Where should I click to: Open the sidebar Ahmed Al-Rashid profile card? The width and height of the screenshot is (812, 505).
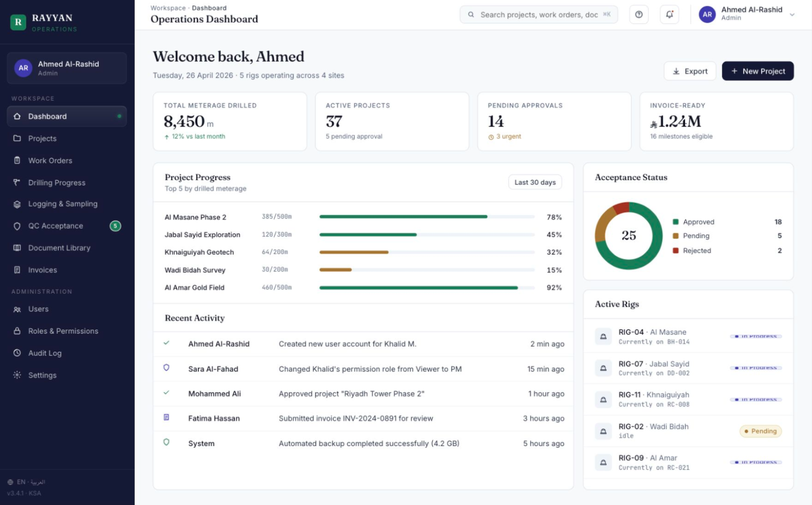(67, 68)
